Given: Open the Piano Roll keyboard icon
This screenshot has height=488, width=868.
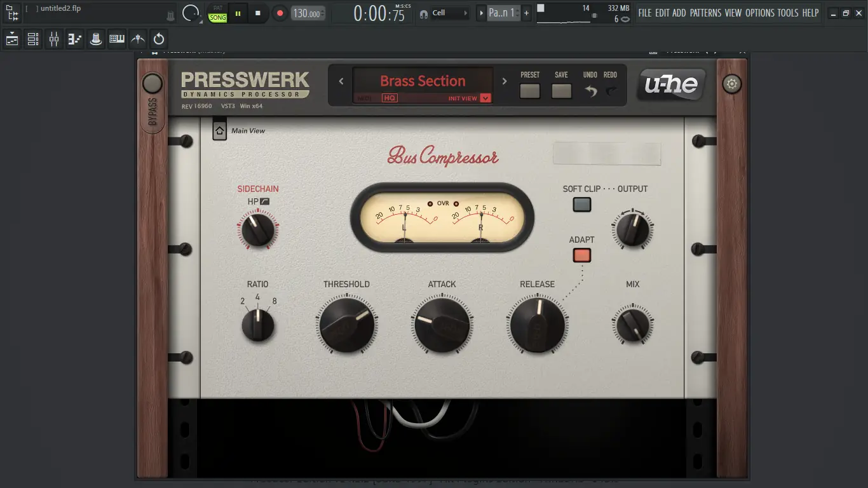Looking at the screenshot, I should 117,39.
